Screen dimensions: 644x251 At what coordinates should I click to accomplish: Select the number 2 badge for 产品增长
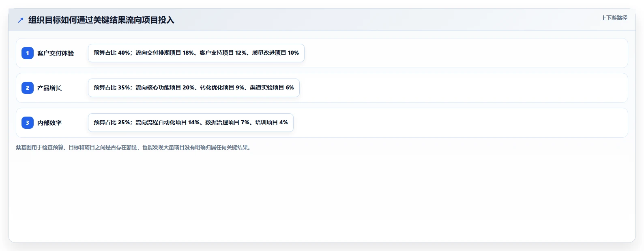point(28,88)
